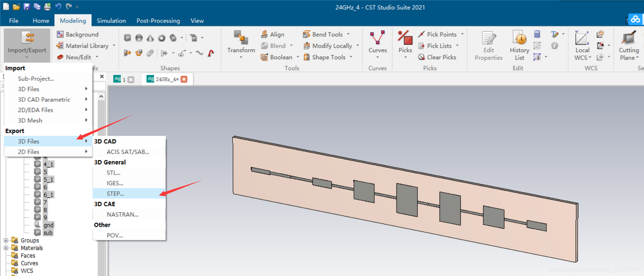Viewport: 644px width, 276px height.
Task: Click the Cutting Plane tool
Action: pyautogui.click(x=629, y=46)
